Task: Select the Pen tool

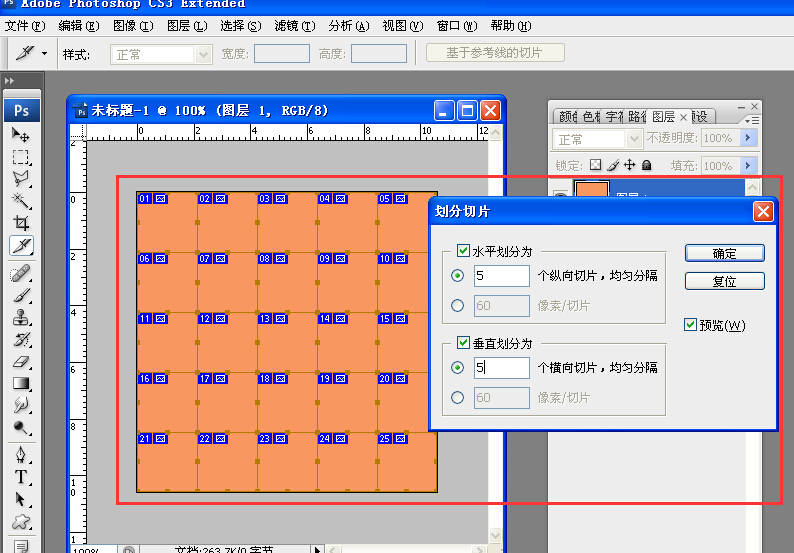Action: [21, 455]
